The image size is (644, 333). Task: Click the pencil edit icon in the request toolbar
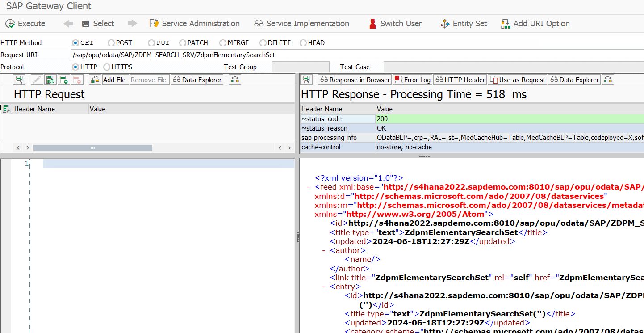click(x=37, y=80)
